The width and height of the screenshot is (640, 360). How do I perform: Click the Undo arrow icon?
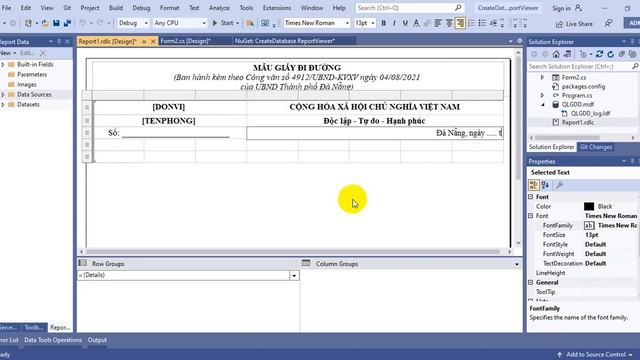tap(82, 23)
